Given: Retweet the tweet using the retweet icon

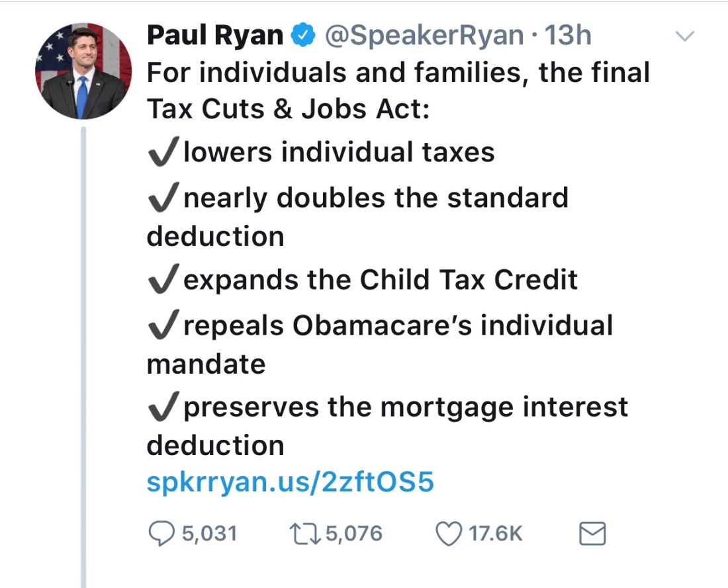Looking at the screenshot, I should click(x=306, y=534).
